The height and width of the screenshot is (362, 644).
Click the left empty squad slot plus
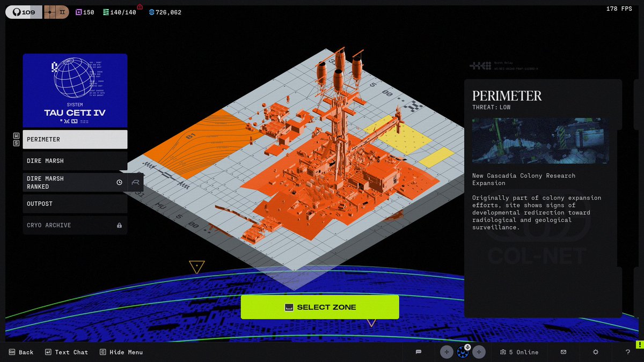(x=447, y=352)
